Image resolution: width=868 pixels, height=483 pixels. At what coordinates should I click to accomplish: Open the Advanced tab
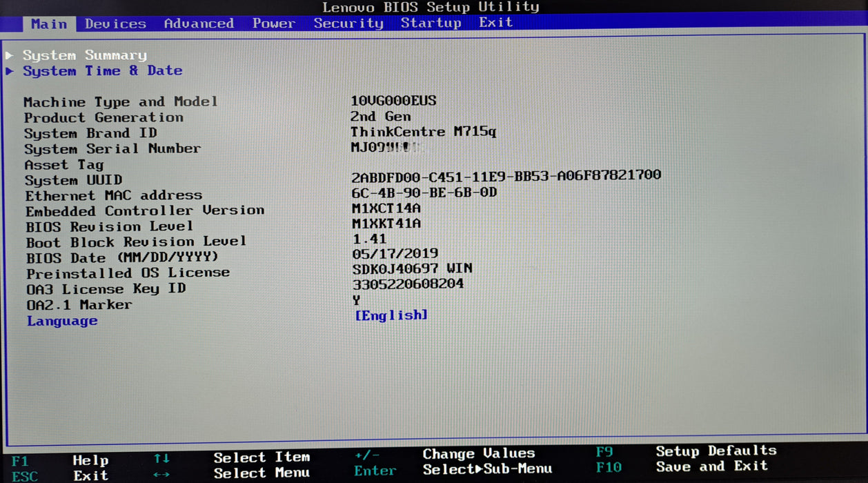point(199,23)
